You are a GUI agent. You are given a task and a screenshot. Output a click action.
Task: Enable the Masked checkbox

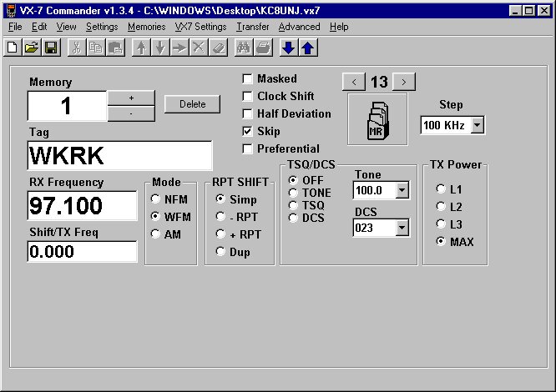(248, 79)
